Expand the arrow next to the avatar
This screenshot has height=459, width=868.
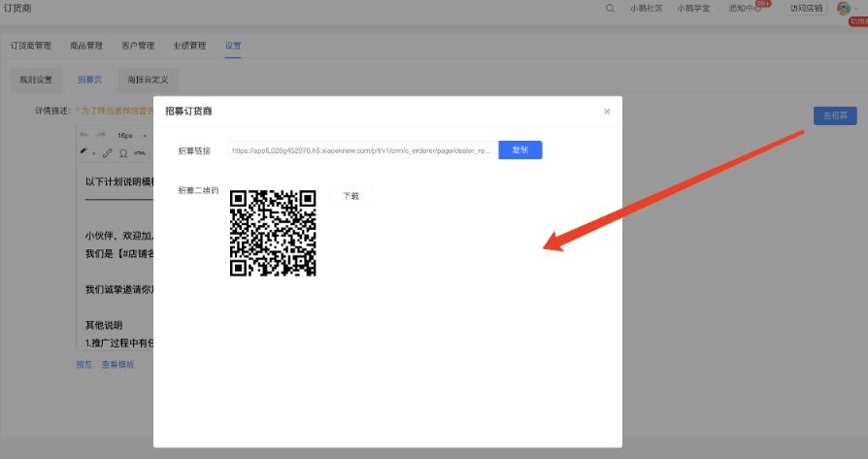(856, 9)
